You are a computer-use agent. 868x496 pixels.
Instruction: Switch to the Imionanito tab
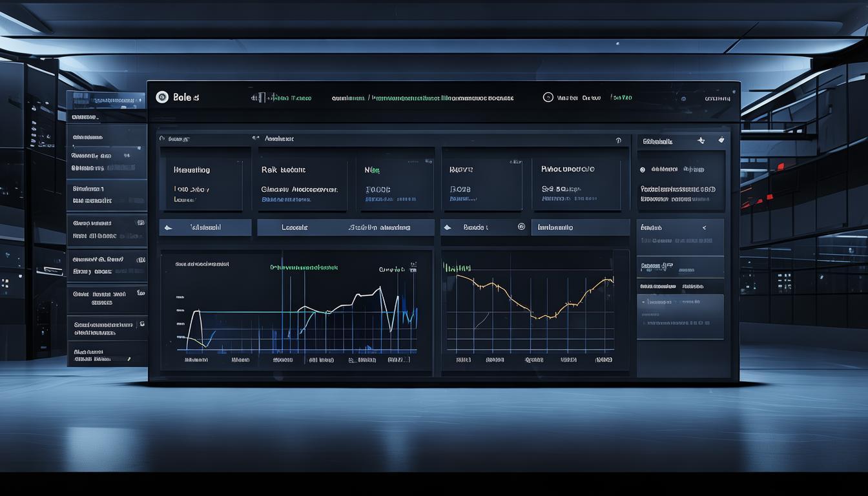[x=555, y=227]
